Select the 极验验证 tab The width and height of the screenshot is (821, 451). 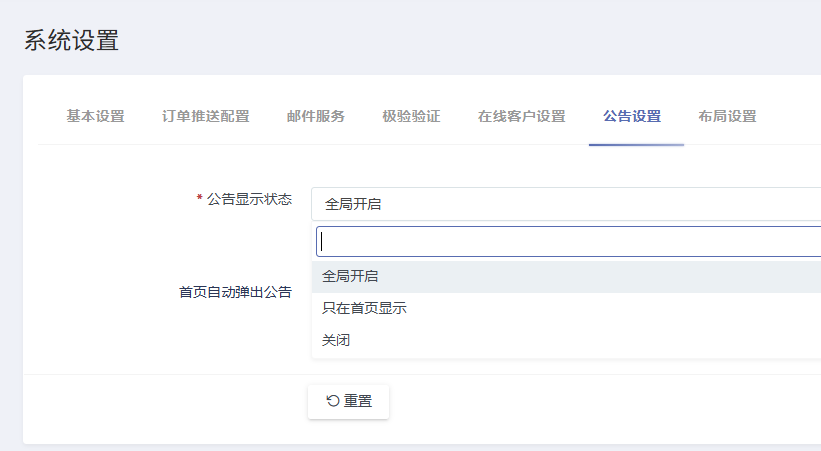(411, 116)
